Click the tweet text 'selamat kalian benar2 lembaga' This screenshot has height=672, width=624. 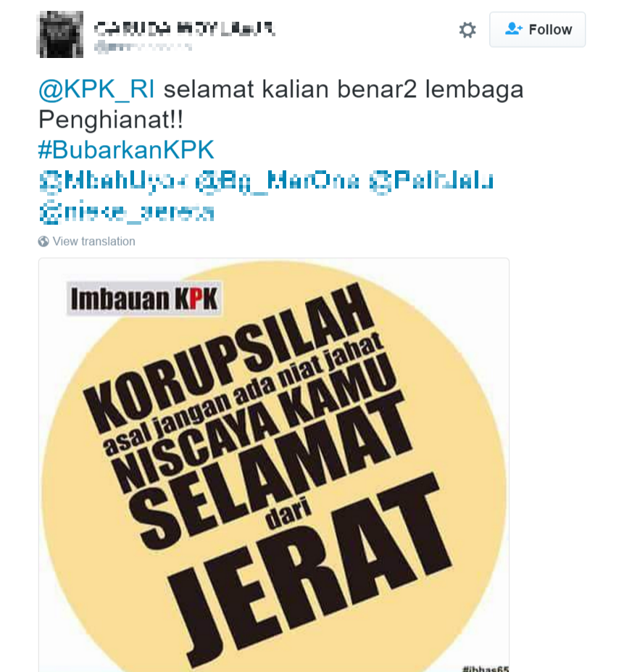pos(344,90)
